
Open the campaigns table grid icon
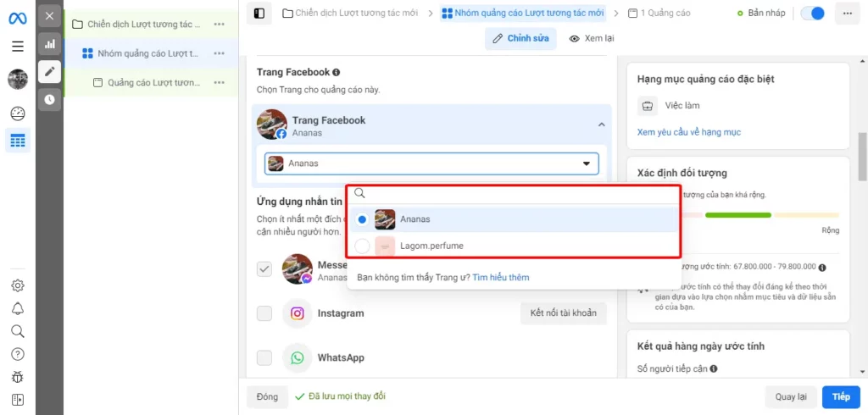pyautogui.click(x=18, y=141)
